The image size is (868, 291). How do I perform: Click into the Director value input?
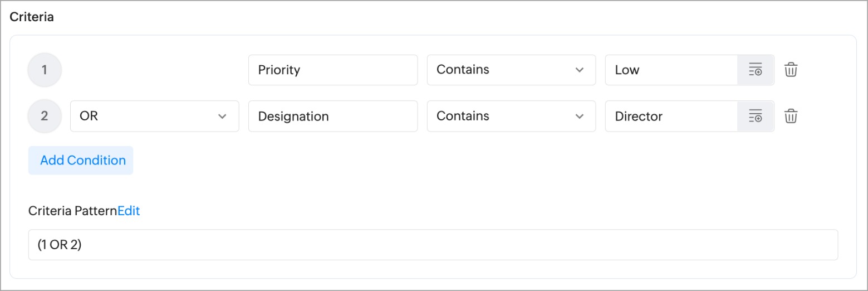point(671,117)
